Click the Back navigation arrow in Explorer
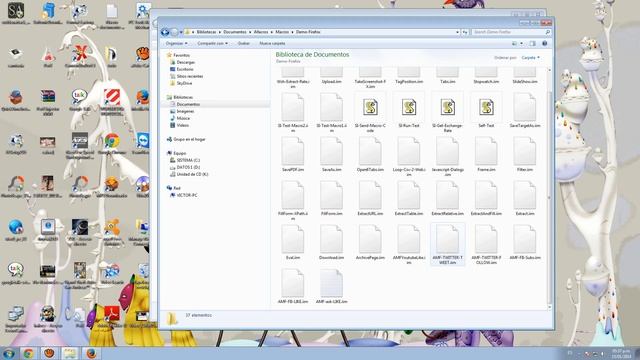 coord(165,32)
